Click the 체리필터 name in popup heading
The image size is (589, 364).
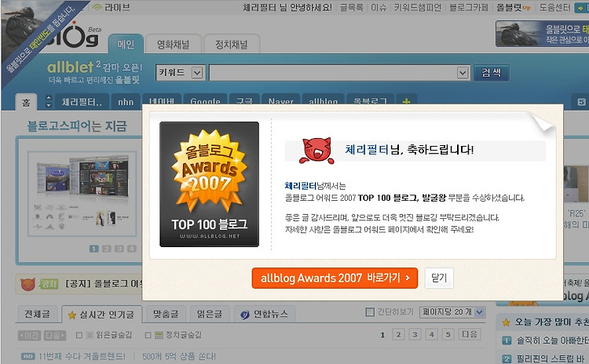pyautogui.click(x=367, y=150)
